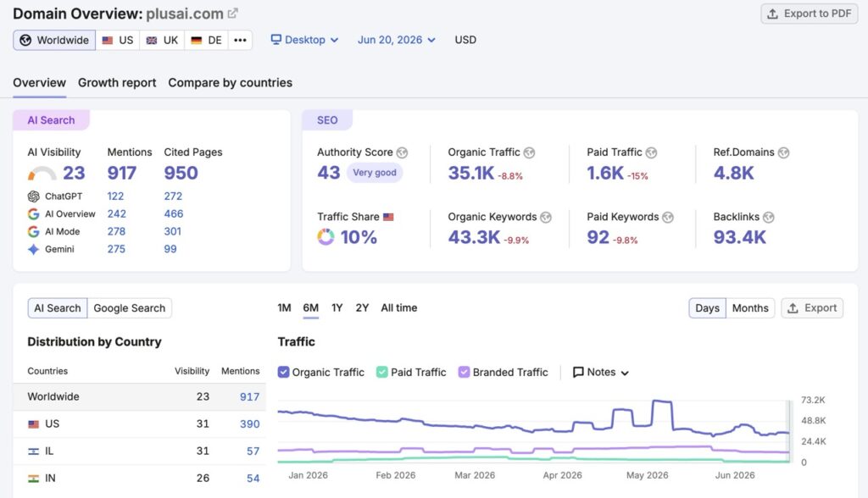The image size is (868, 498).
Task: Select the All time range
Action: 399,308
